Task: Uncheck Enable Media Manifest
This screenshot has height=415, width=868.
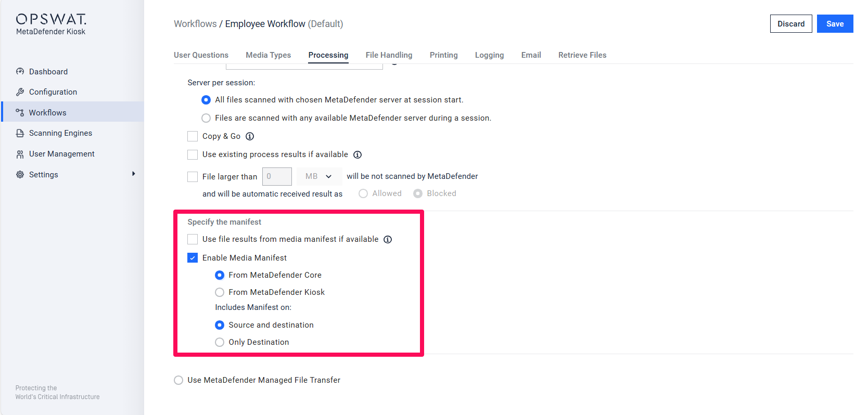Action: click(193, 258)
